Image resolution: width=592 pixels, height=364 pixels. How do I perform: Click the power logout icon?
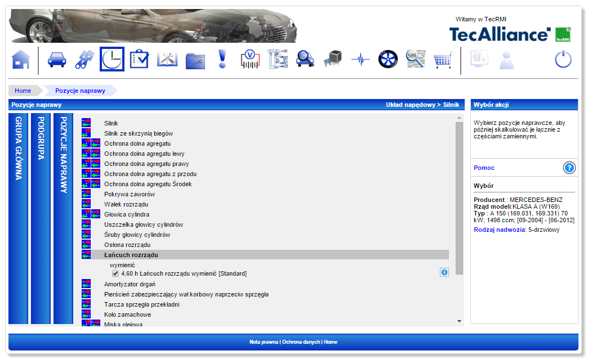pyautogui.click(x=563, y=59)
